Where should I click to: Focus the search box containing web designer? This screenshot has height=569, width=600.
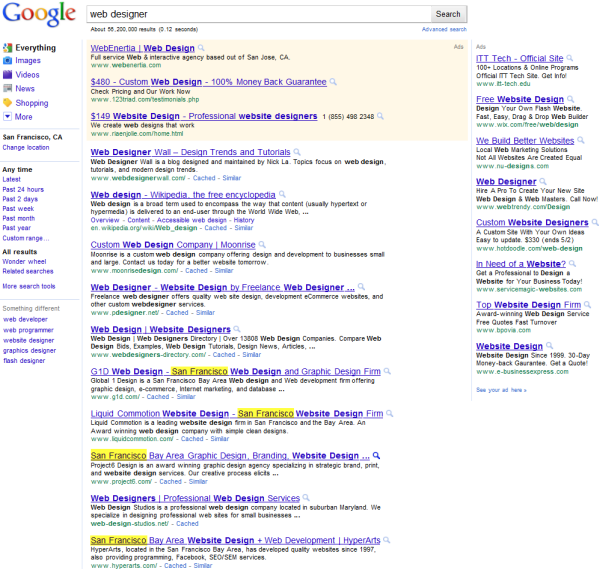[259, 14]
